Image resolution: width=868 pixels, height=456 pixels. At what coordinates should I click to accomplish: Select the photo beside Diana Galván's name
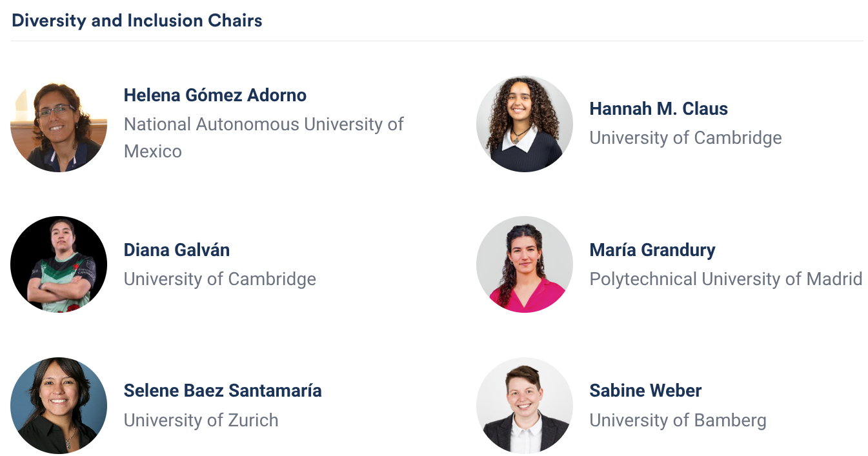(x=59, y=264)
